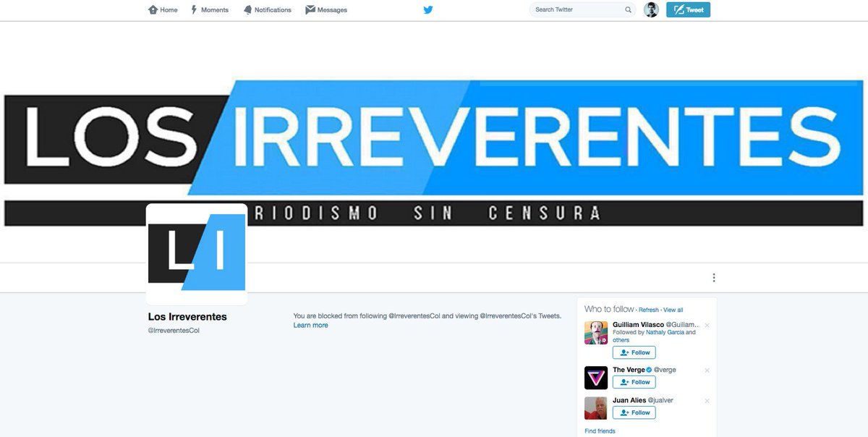Open the Guilliam Vilasco profile name
Image resolution: width=868 pixels, height=437 pixels.
pyautogui.click(x=638, y=325)
